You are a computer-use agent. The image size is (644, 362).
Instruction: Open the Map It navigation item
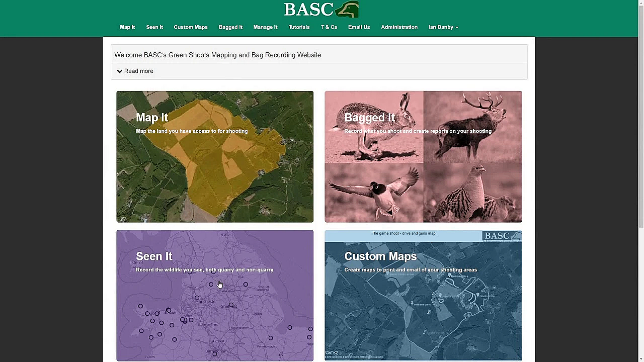pos(127,27)
